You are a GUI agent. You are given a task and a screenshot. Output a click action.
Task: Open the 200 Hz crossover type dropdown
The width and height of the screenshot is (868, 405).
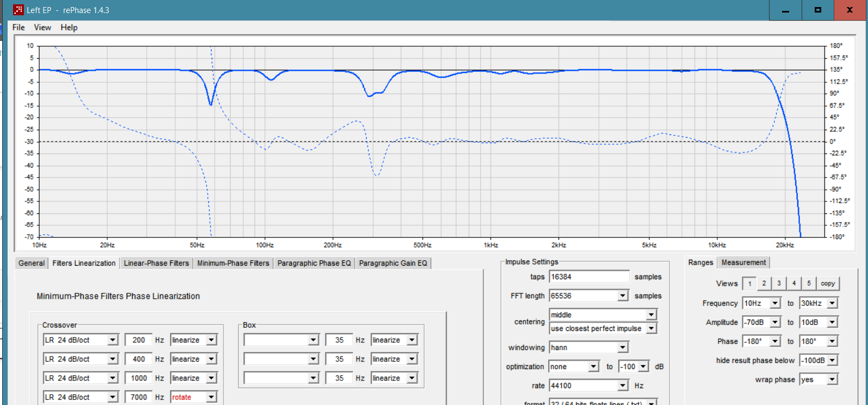click(113, 340)
